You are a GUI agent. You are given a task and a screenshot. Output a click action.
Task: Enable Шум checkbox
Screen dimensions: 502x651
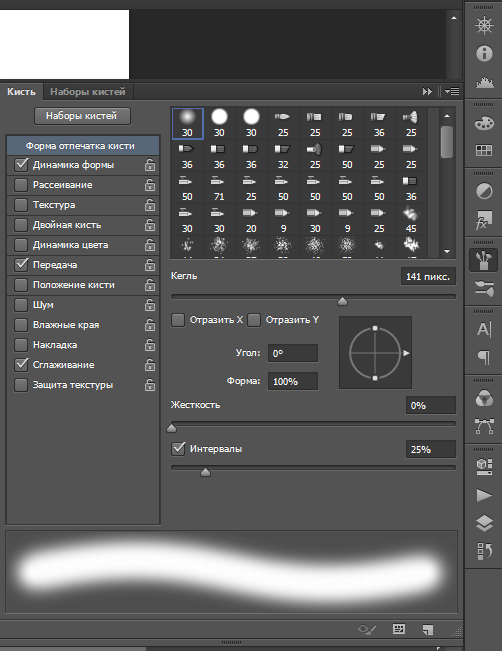click(21, 305)
